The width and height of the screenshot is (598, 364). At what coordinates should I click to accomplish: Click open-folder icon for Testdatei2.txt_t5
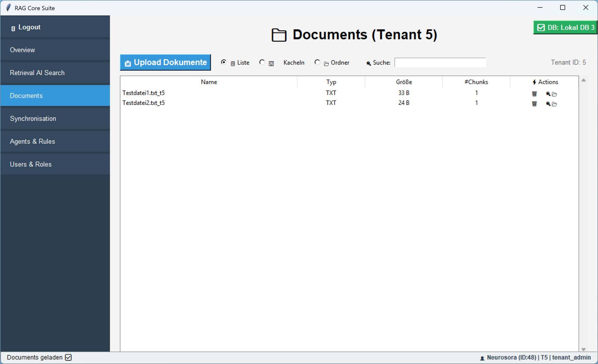tap(554, 104)
